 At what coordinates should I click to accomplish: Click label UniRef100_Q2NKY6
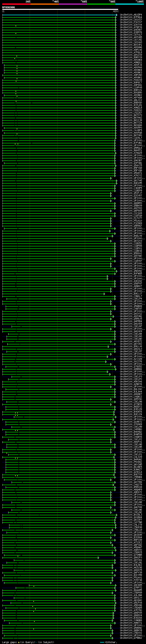click(131, 384)
